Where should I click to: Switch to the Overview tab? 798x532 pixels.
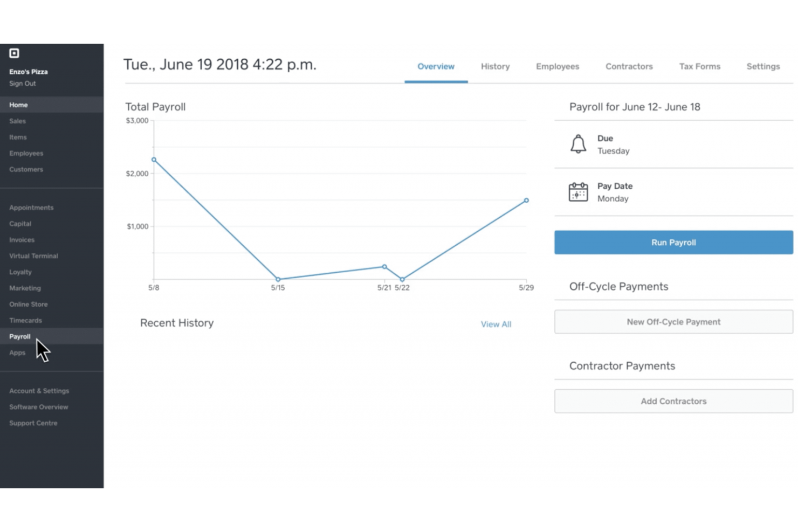436,66
